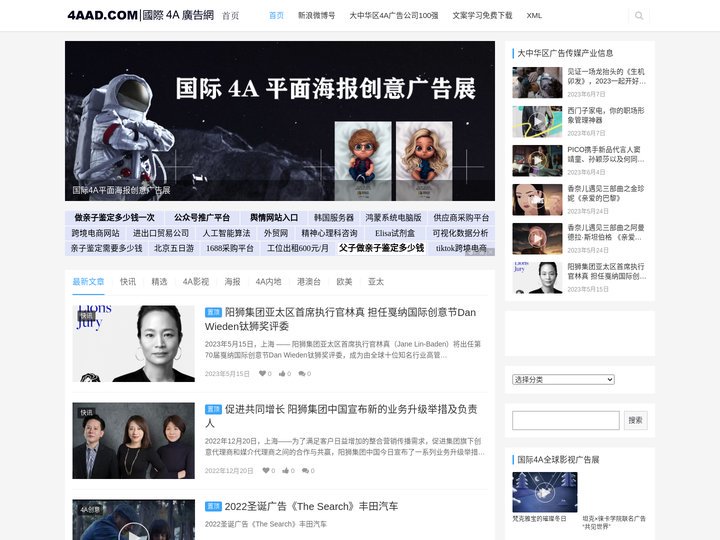This screenshot has height=540, width=720.
Task: Switch to the 最新文章 tab
Action: pyautogui.click(x=88, y=281)
